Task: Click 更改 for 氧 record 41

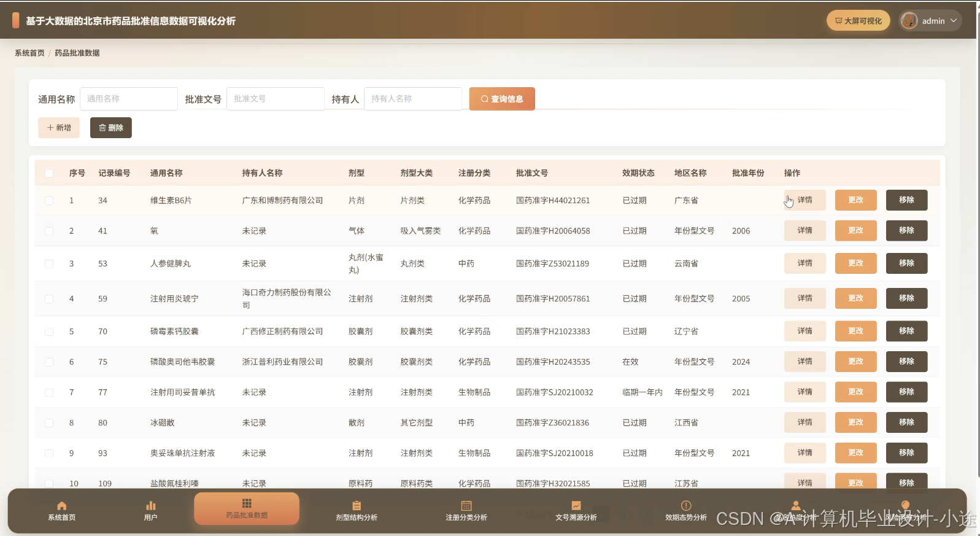Action: click(856, 231)
